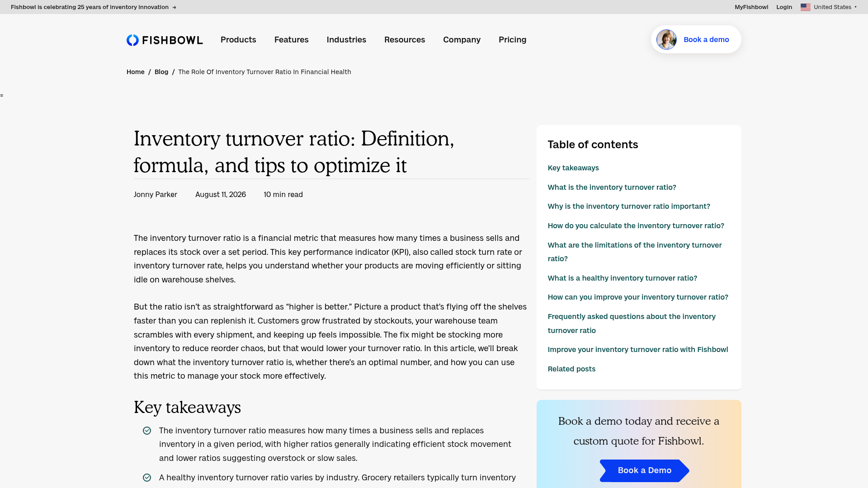
Task: Open the Company menu
Action: coord(462,40)
